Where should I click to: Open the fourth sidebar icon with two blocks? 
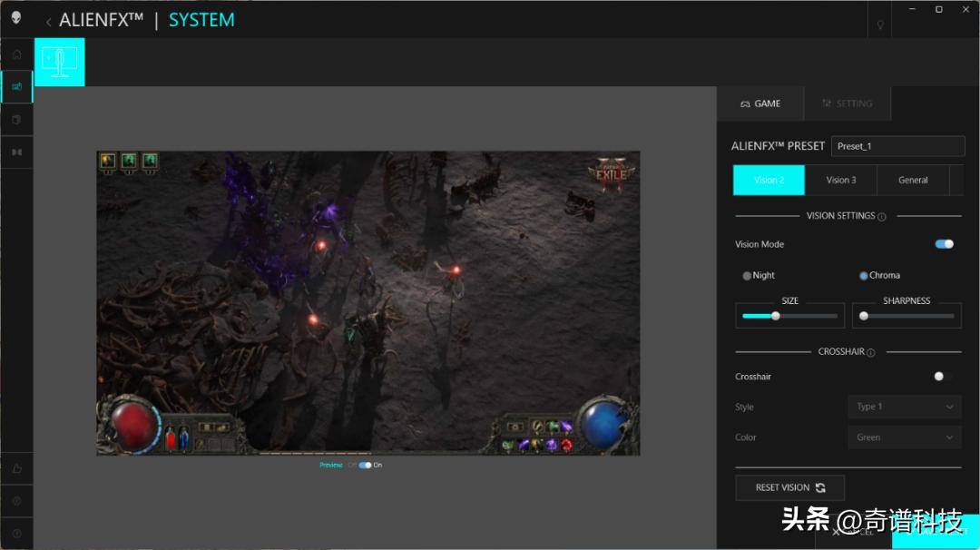point(17,152)
